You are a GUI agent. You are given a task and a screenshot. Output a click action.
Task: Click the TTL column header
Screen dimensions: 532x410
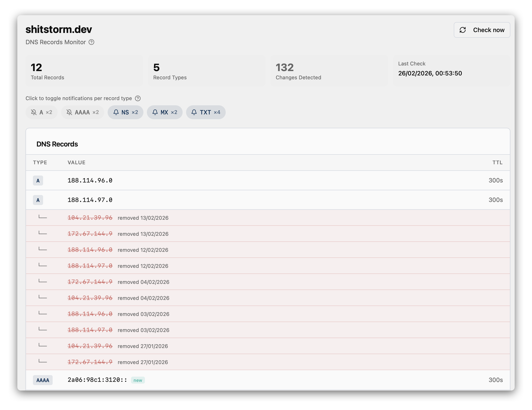click(497, 162)
